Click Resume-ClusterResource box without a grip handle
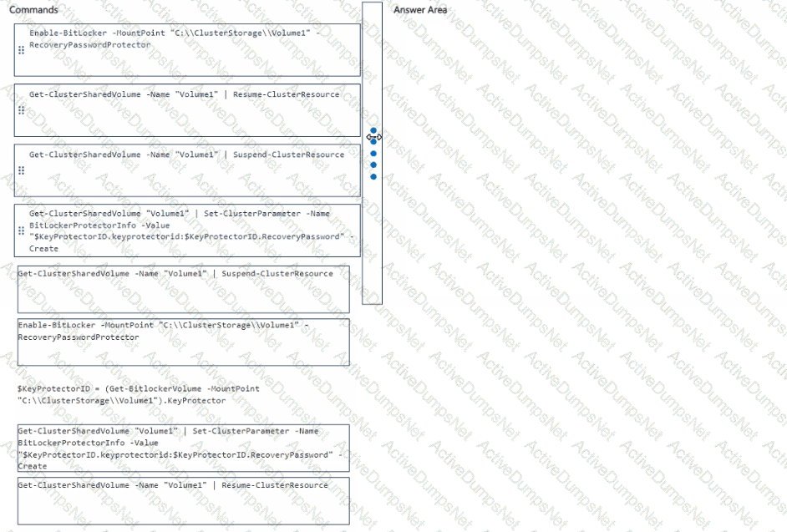 pos(184,501)
